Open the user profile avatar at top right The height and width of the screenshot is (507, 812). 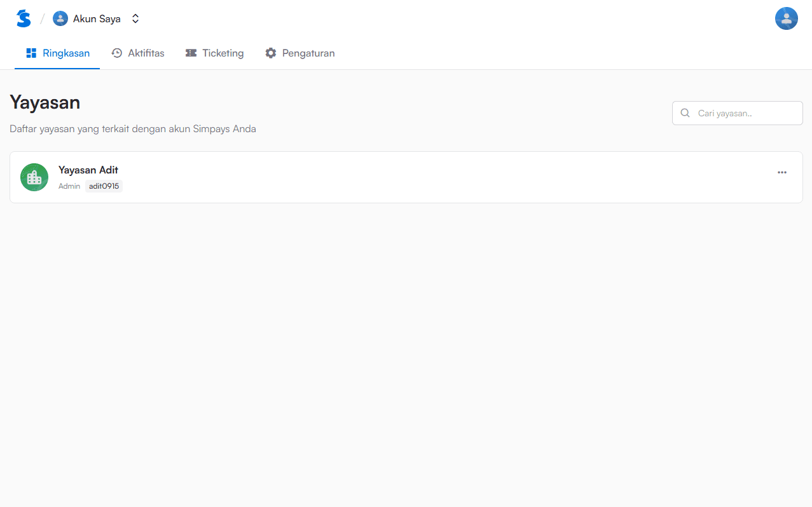(786, 18)
